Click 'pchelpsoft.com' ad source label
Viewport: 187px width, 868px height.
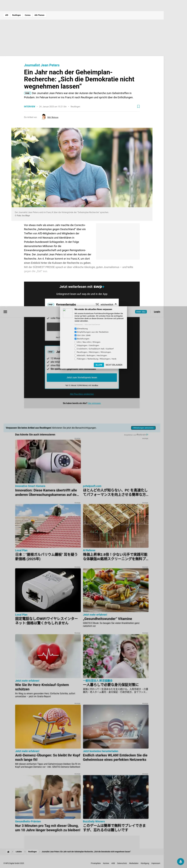(x=92, y=486)
